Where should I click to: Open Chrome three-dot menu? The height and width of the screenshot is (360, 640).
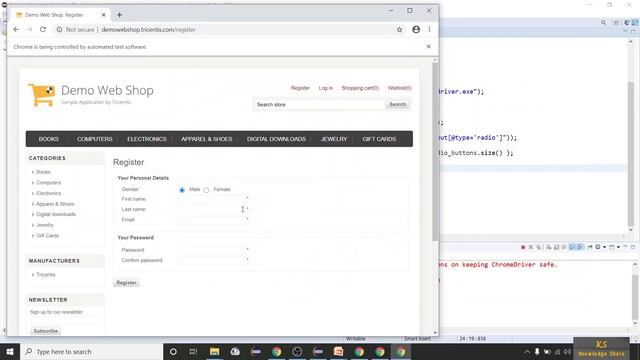pos(429,29)
